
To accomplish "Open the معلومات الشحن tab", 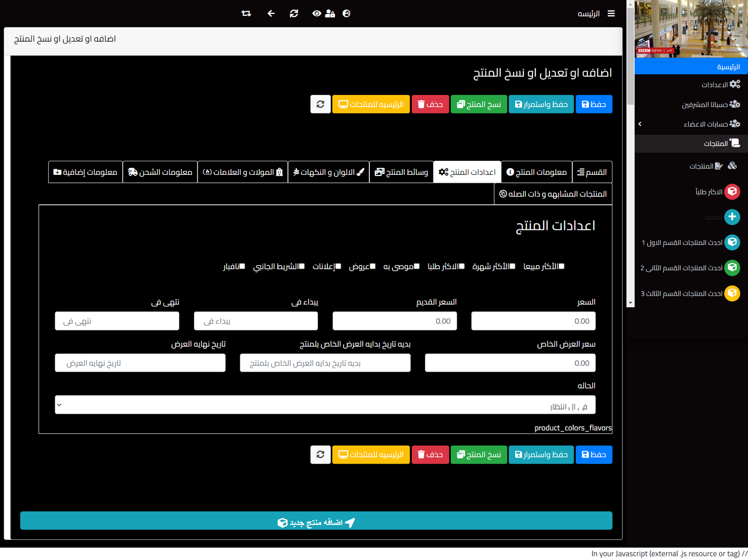I will (x=160, y=172).
